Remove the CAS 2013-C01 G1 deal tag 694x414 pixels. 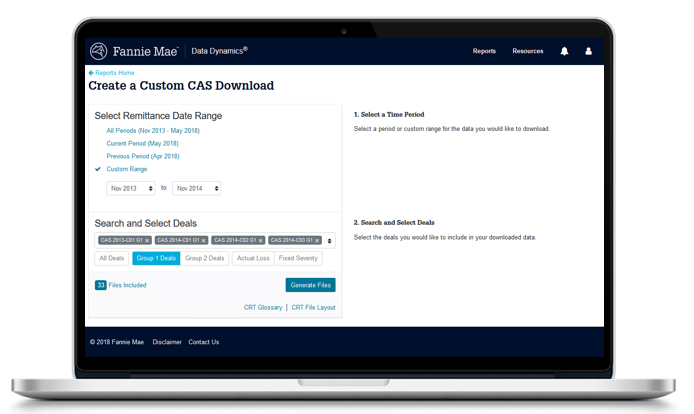point(147,240)
